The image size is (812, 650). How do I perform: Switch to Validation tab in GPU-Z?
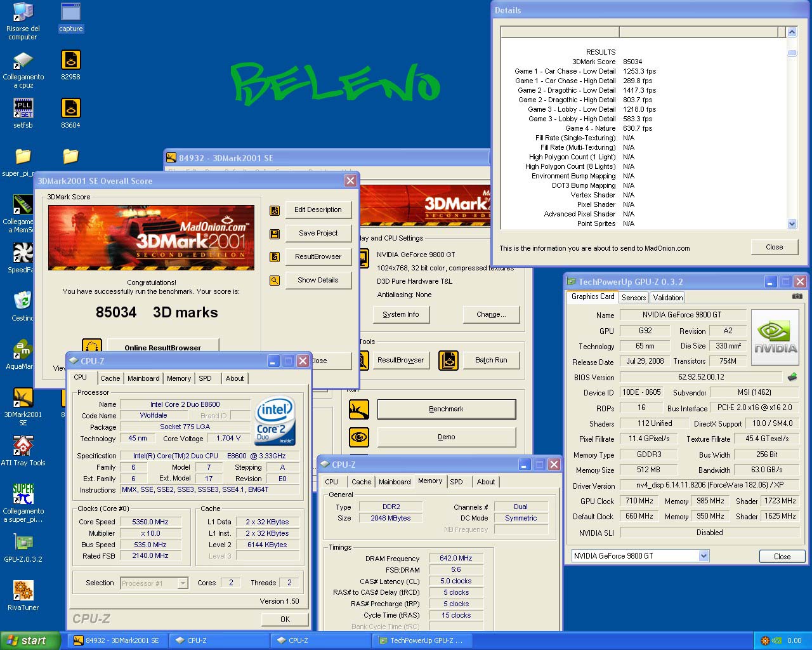[x=667, y=298]
